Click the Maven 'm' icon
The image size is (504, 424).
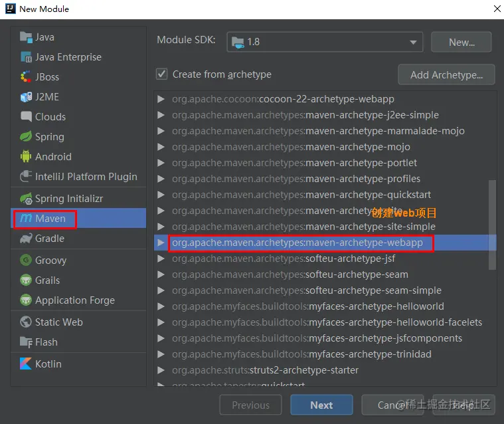[26, 219]
